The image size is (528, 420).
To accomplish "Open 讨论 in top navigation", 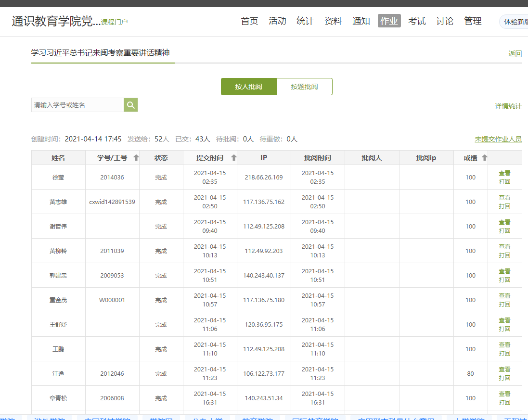I will click(445, 21).
